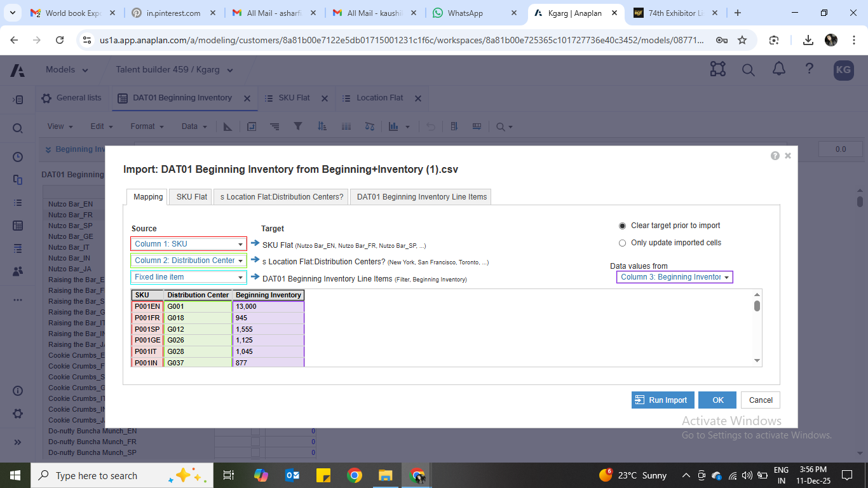Image resolution: width=868 pixels, height=488 pixels.
Task: Open info icon in left sidebar
Action: (x=18, y=391)
